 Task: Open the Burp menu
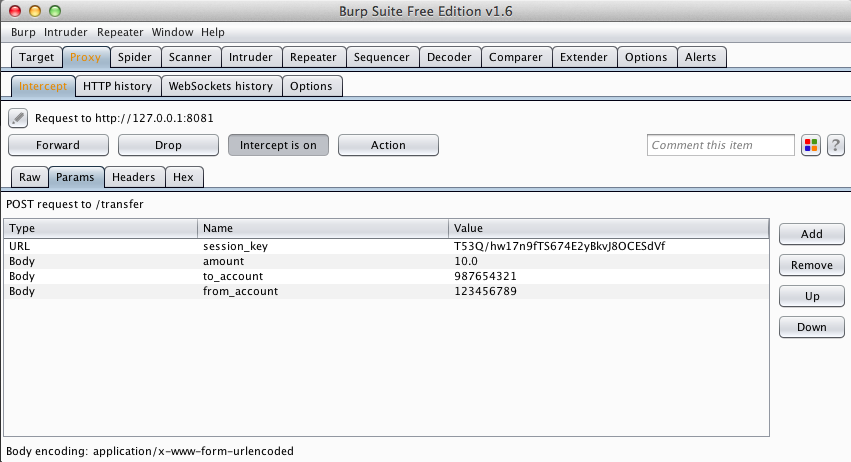(x=23, y=32)
